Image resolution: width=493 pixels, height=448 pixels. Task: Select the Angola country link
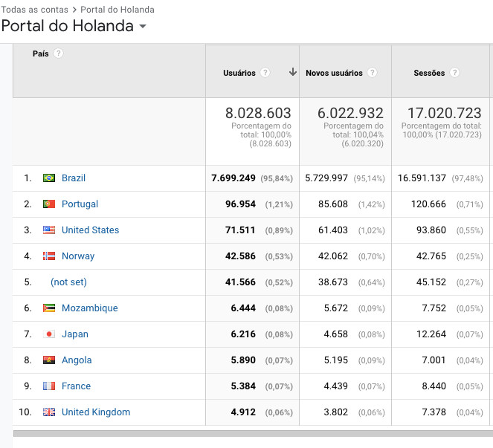click(77, 360)
